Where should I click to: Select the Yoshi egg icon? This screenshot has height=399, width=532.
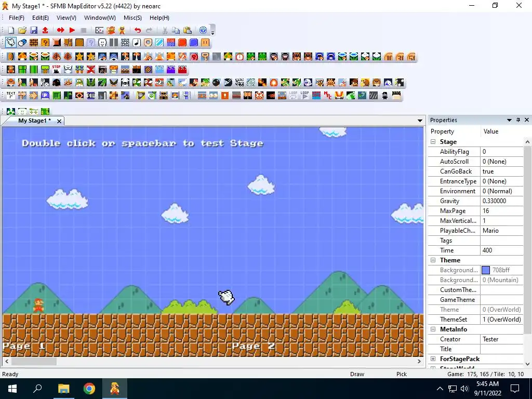tap(11, 111)
